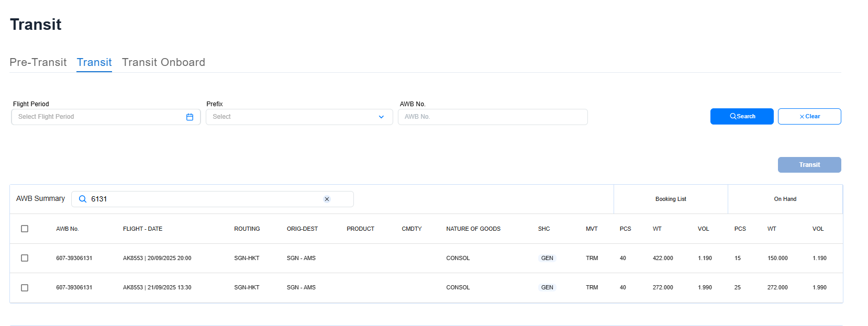Screen dimensions: 868x326
Task: Focus the AWB No. input field
Action: click(x=492, y=117)
